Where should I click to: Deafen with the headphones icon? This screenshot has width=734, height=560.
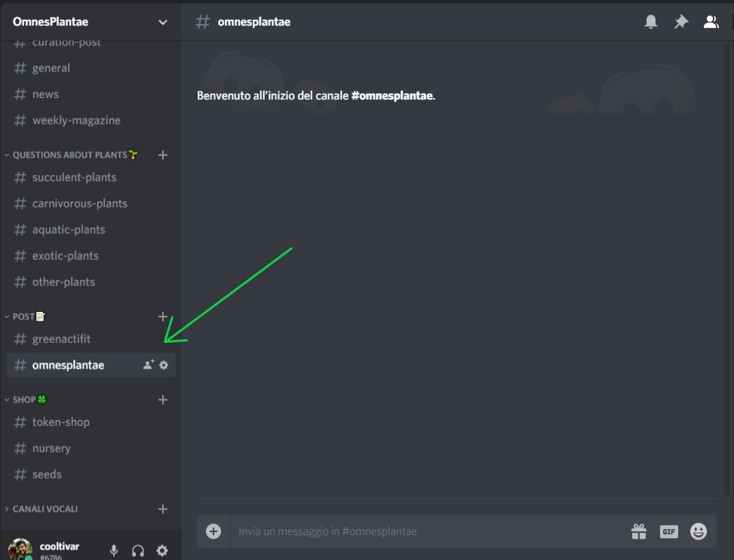pyautogui.click(x=138, y=551)
